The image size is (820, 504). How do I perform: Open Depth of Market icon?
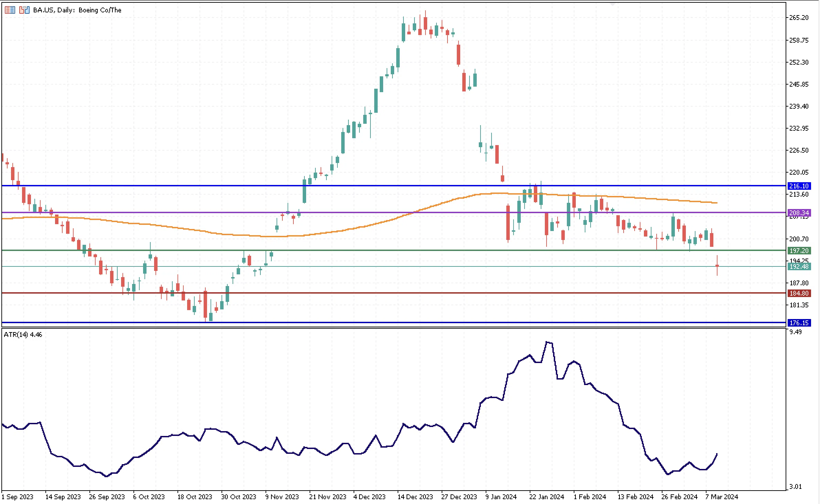[x=10, y=10]
